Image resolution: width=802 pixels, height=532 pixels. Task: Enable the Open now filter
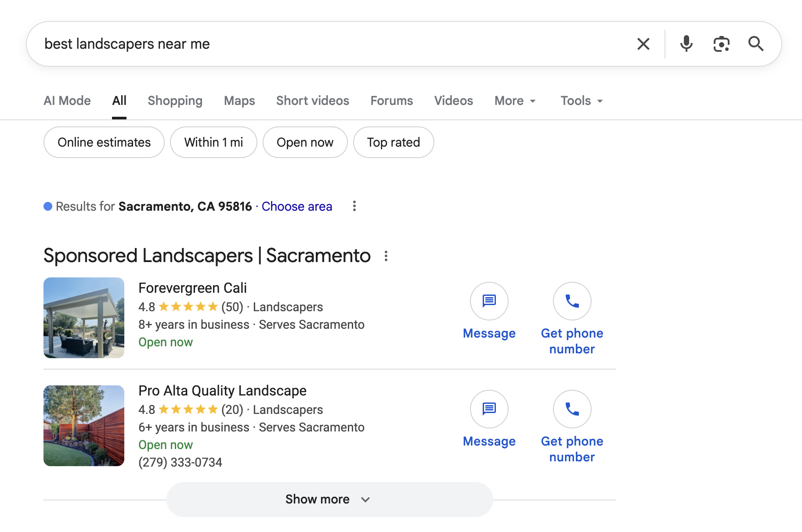click(x=305, y=142)
